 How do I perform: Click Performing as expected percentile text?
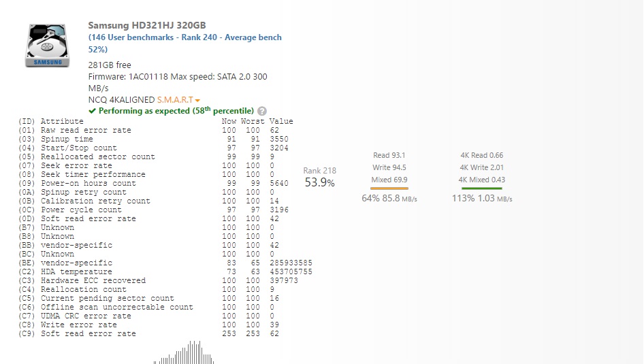(x=176, y=111)
